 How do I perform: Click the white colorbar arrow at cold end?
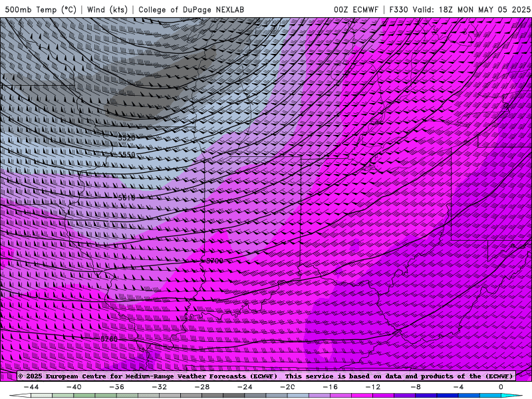pyautogui.click(x=20, y=396)
